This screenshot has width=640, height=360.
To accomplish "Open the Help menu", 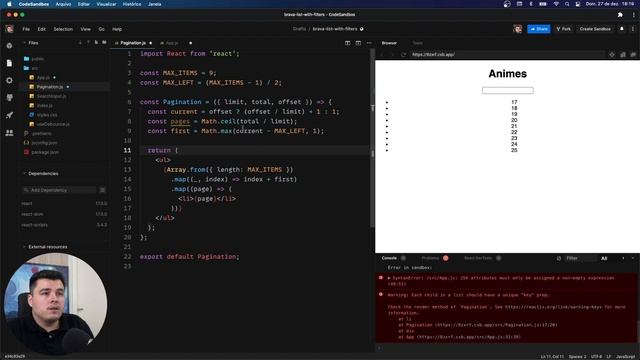I will click(117, 29).
